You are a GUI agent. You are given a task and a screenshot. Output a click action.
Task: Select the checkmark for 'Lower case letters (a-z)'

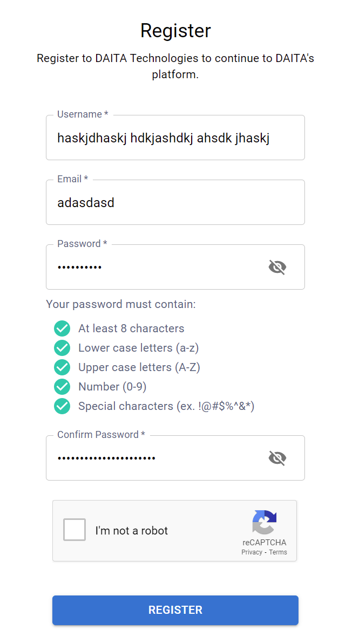tap(62, 347)
